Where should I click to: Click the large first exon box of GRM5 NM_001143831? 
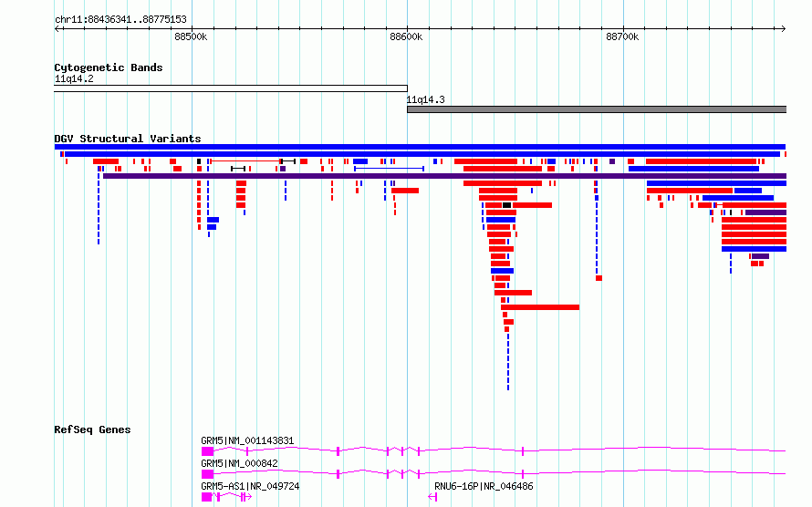click(207, 451)
